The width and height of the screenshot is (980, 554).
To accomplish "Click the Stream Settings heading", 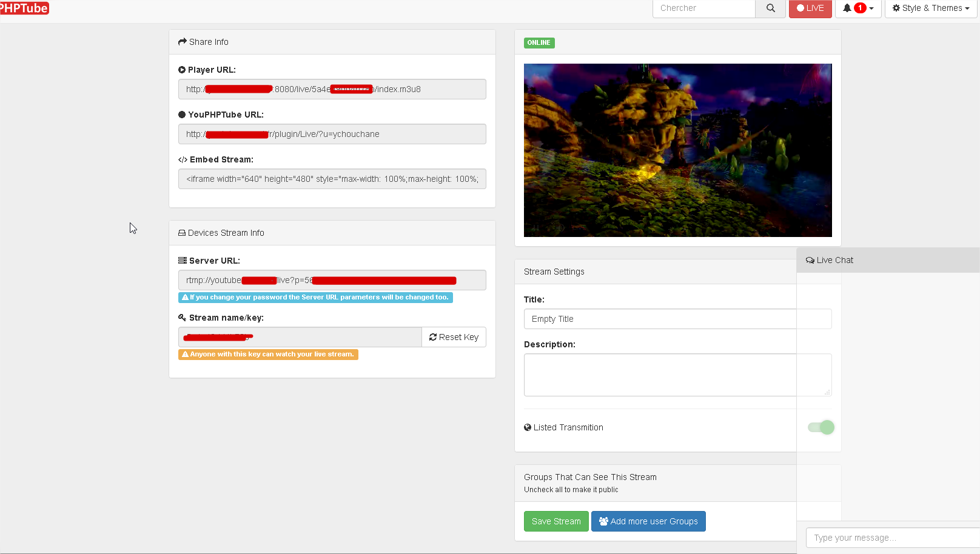I will coord(554,272).
